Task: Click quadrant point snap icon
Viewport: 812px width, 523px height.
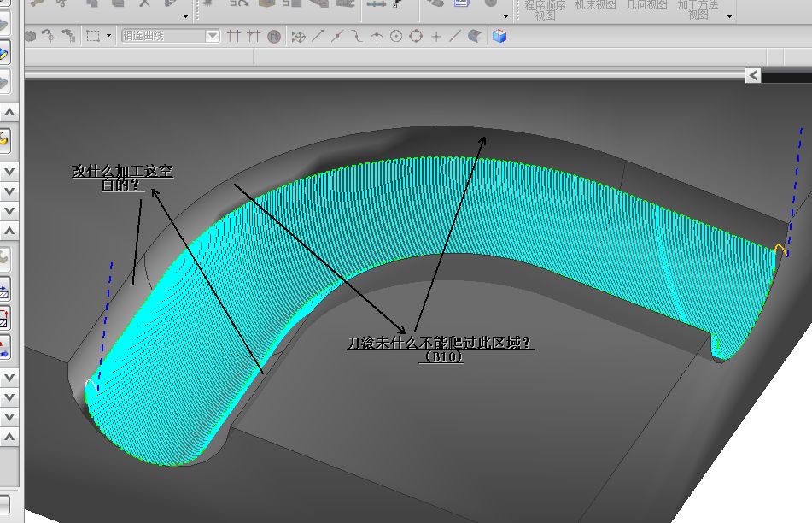Action: 416,36
